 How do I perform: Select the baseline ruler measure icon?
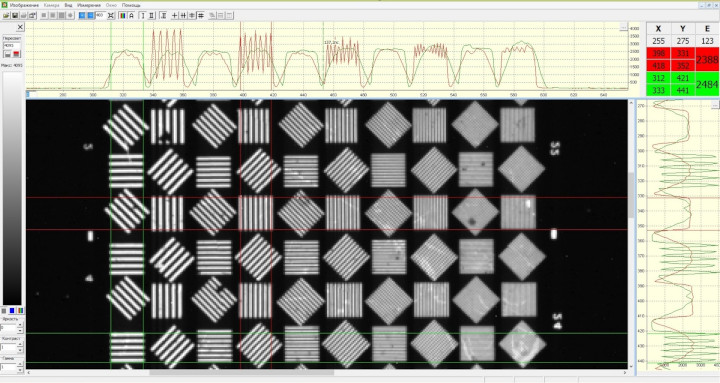point(163,16)
